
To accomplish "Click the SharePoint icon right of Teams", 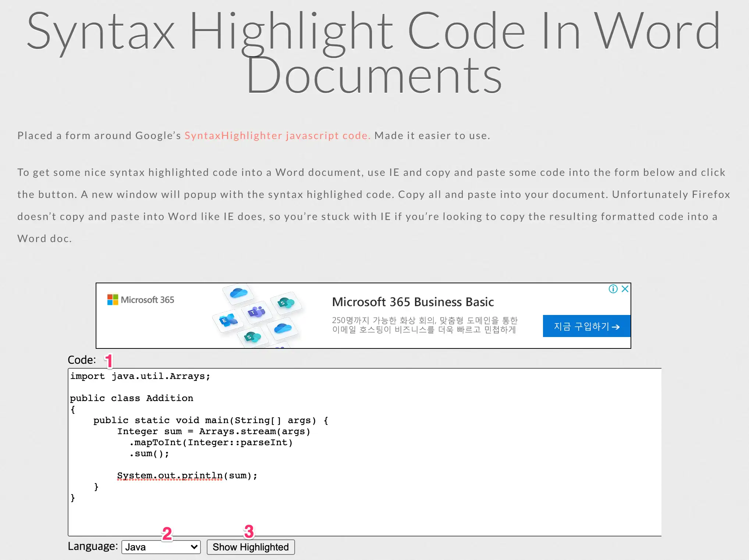I will click(x=286, y=303).
